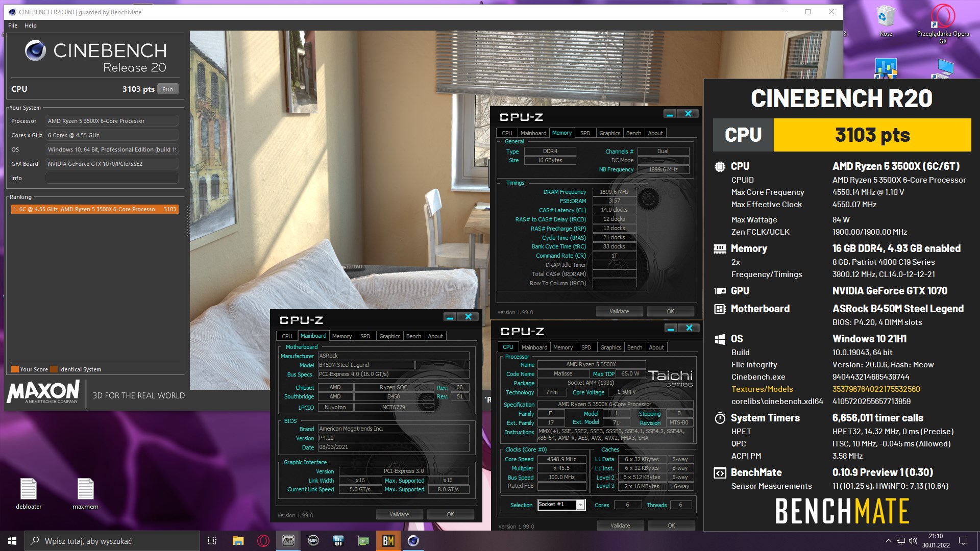Open the Windows Start menu
Image resolution: width=980 pixels, height=551 pixels.
(x=12, y=541)
